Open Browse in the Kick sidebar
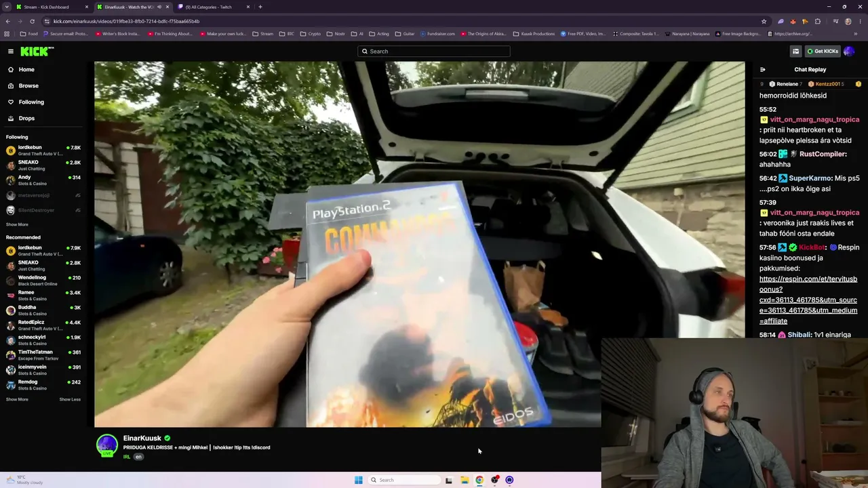Image resolution: width=868 pixels, height=488 pixels. click(x=28, y=86)
